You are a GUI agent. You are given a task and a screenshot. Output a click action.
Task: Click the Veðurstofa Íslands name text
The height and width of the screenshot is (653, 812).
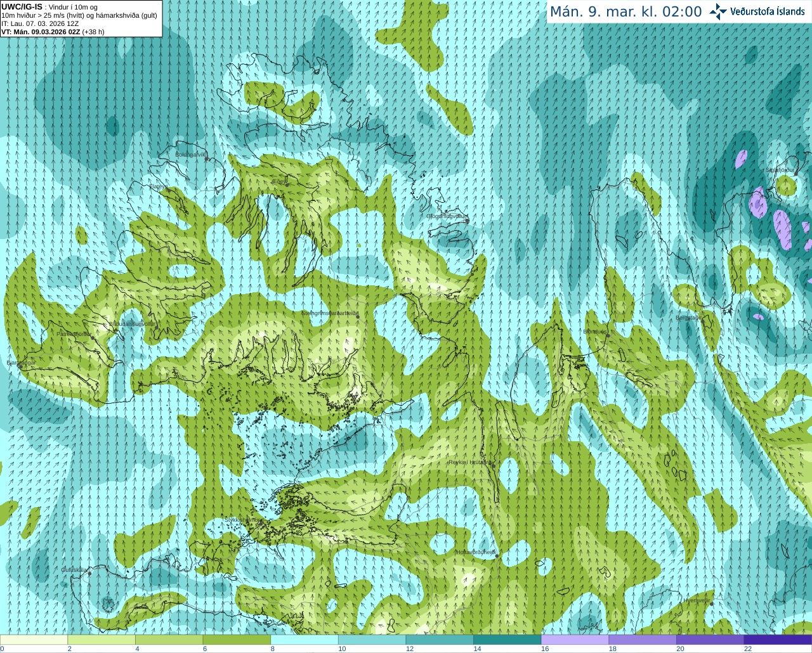click(768, 11)
